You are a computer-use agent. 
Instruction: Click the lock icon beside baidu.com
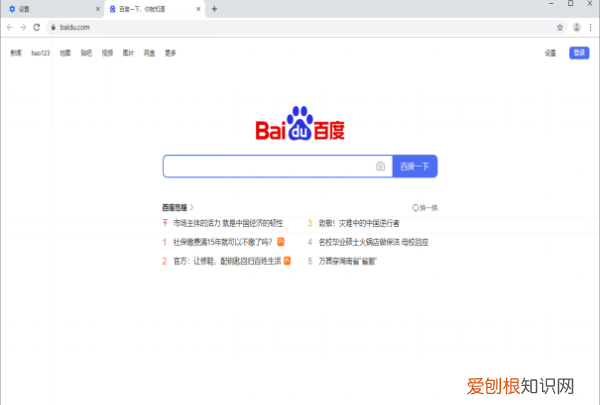pos(53,27)
